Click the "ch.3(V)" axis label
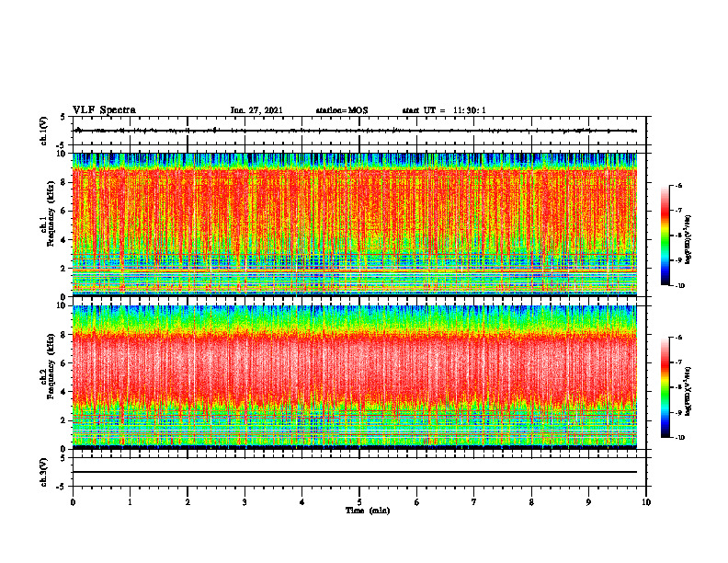This screenshot has width=728, height=563. 44,472
